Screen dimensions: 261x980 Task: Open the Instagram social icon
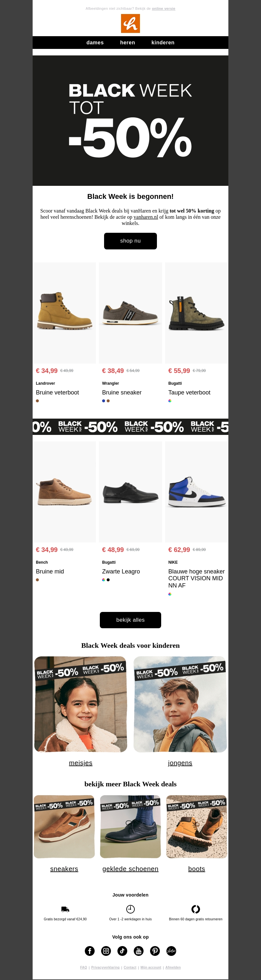106,951
